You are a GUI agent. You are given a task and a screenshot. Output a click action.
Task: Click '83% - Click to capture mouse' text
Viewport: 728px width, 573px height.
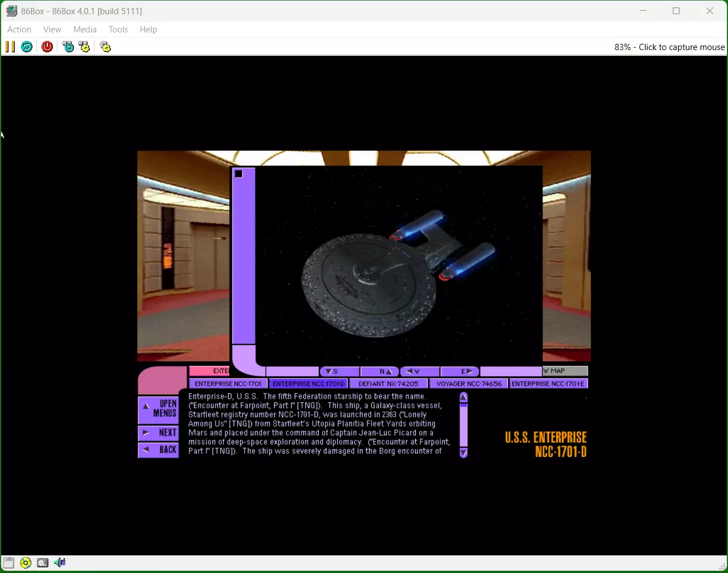pos(669,47)
